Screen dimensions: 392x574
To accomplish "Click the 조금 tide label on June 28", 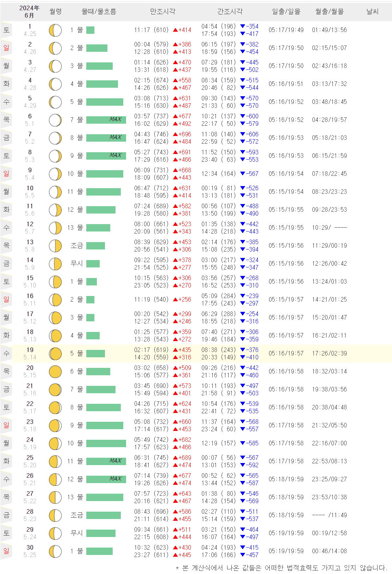I will pos(77,515).
